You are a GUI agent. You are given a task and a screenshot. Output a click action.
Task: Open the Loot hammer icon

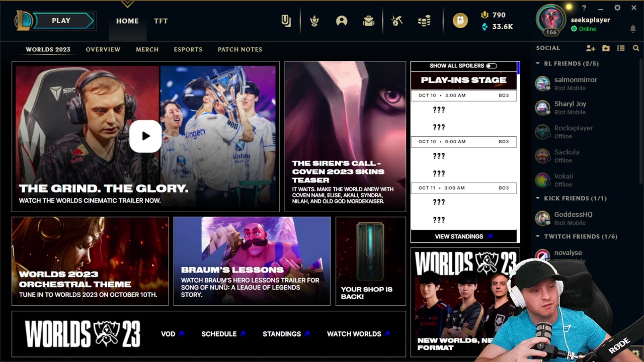coord(397,21)
